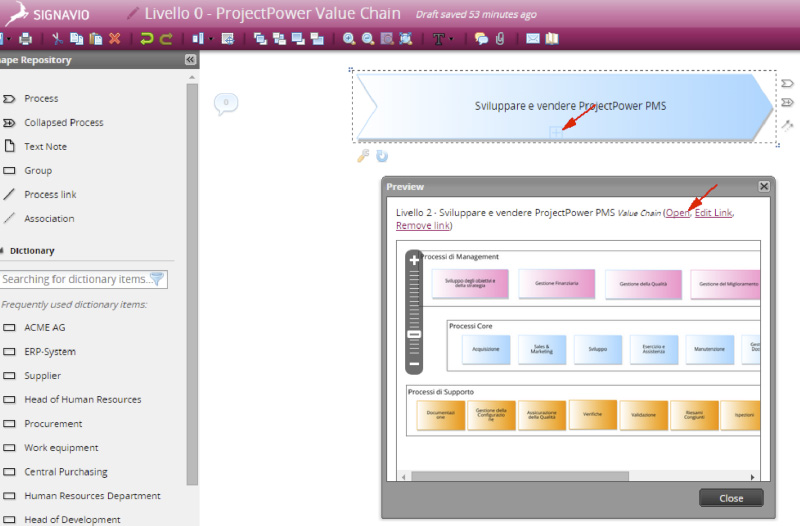
Task: Click the preview scroll right arrow
Action: click(x=753, y=477)
